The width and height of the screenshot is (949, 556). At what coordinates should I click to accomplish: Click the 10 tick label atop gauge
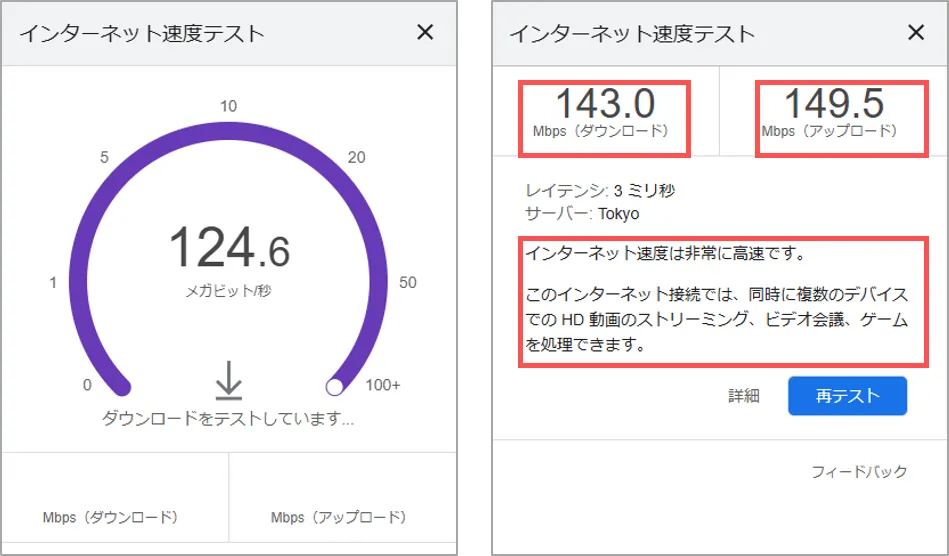pos(228,107)
